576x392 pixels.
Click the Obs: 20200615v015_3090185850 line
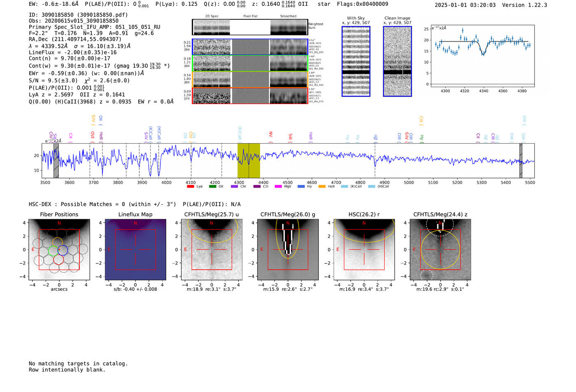tap(74, 21)
